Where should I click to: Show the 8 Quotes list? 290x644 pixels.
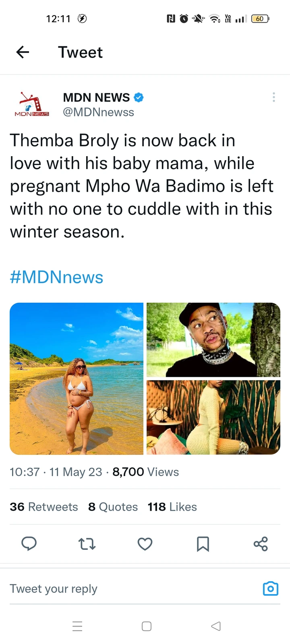(x=113, y=507)
